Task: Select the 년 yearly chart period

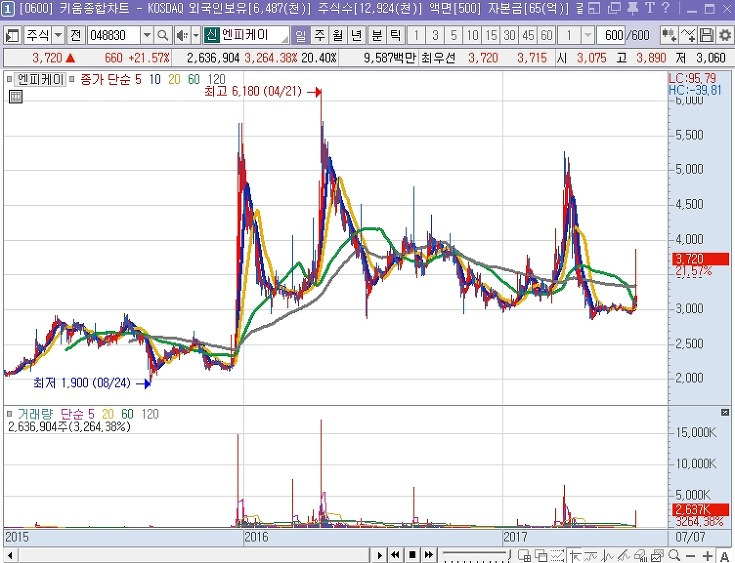Action: click(x=357, y=35)
